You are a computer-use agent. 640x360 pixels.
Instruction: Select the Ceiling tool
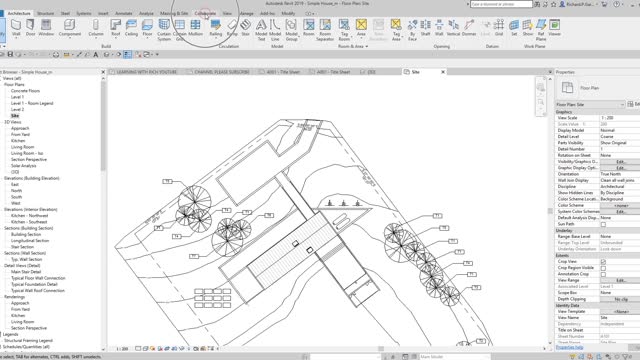click(x=131, y=28)
